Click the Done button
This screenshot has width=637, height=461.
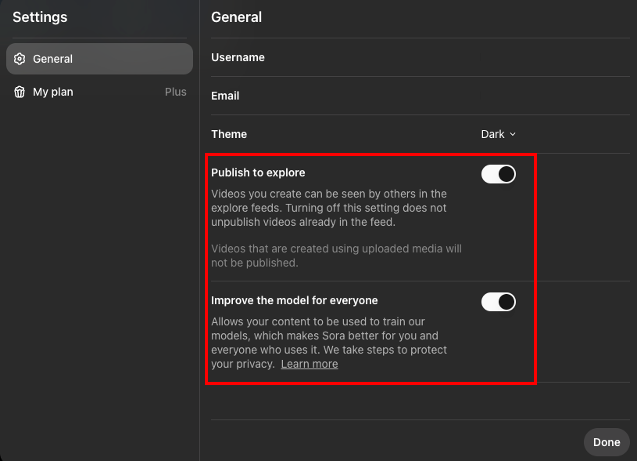coord(607,442)
